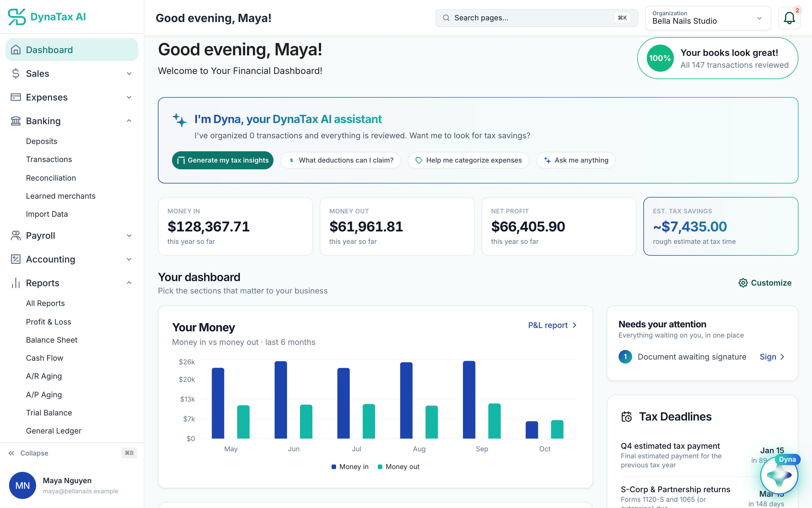Click Sign for document awaiting signature
Screen dimensions: 812x508
click(x=772, y=357)
